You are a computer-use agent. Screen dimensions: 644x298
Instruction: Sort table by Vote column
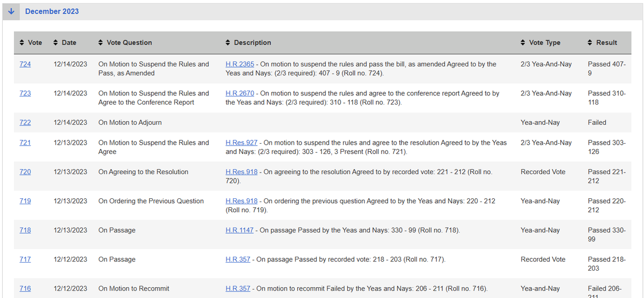coord(31,42)
